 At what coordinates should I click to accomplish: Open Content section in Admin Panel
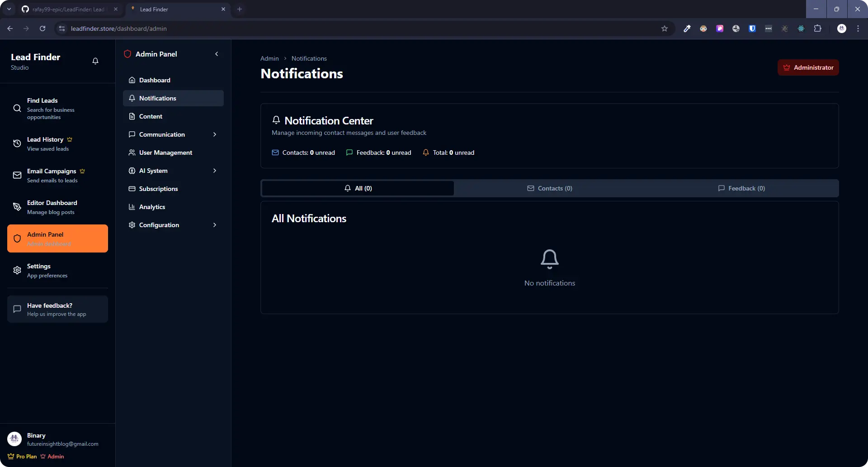click(173, 116)
